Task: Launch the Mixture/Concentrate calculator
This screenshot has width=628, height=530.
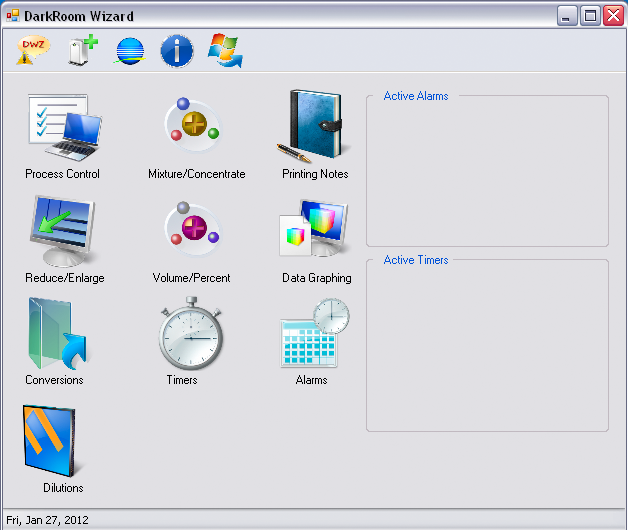Action: click(x=193, y=126)
